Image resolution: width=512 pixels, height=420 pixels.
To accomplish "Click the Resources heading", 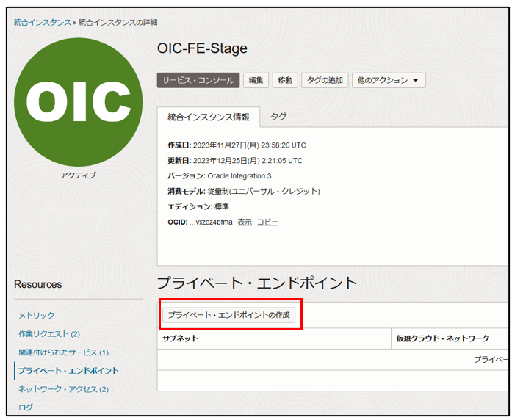I will tap(38, 285).
